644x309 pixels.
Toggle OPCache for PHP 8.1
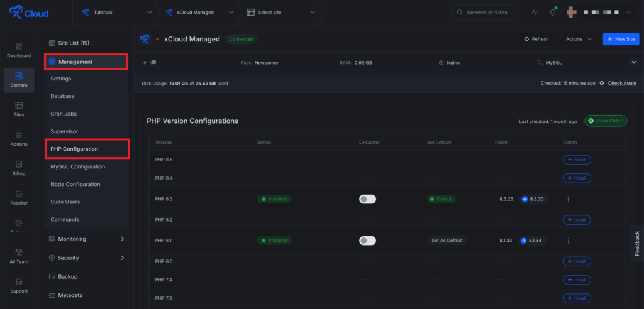pyautogui.click(x=367, y=241)
